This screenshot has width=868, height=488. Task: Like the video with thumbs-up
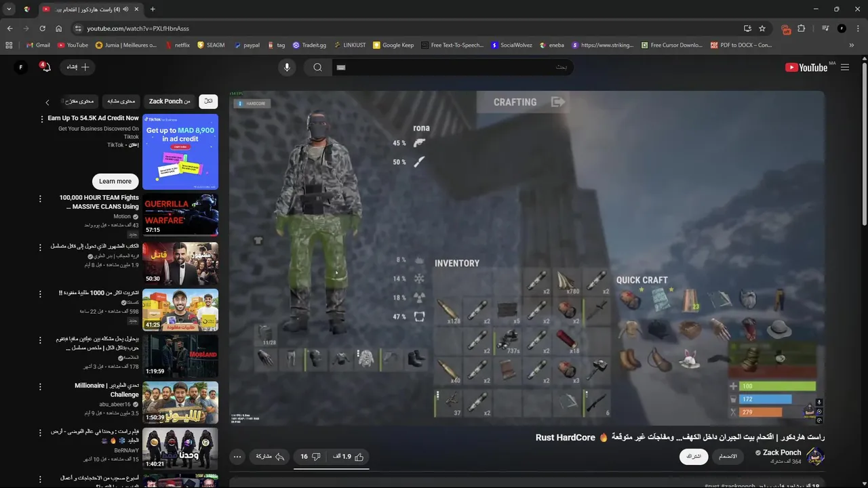click(350, 457)
